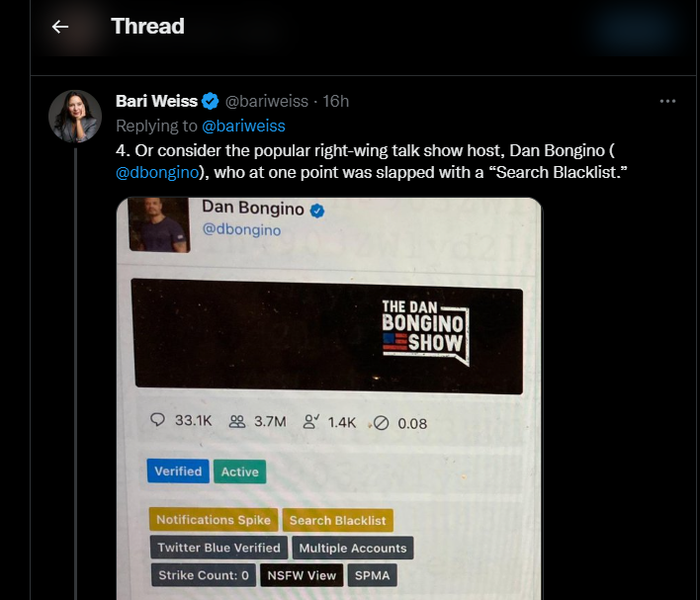Open the @bariweiss link after 'Replying to'
This screenshot has height=600, width=700.
(x=243, y=126)
